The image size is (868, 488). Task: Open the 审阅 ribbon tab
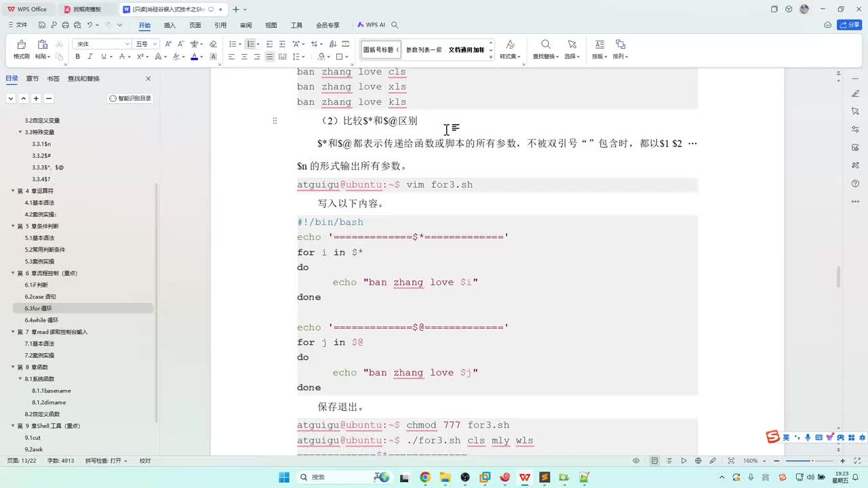(245, 25)
